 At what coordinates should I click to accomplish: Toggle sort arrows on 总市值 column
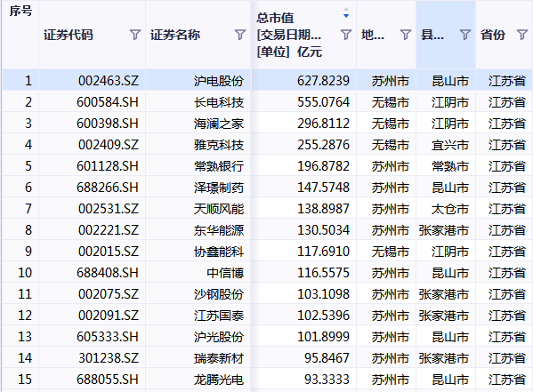pos(346,13)
